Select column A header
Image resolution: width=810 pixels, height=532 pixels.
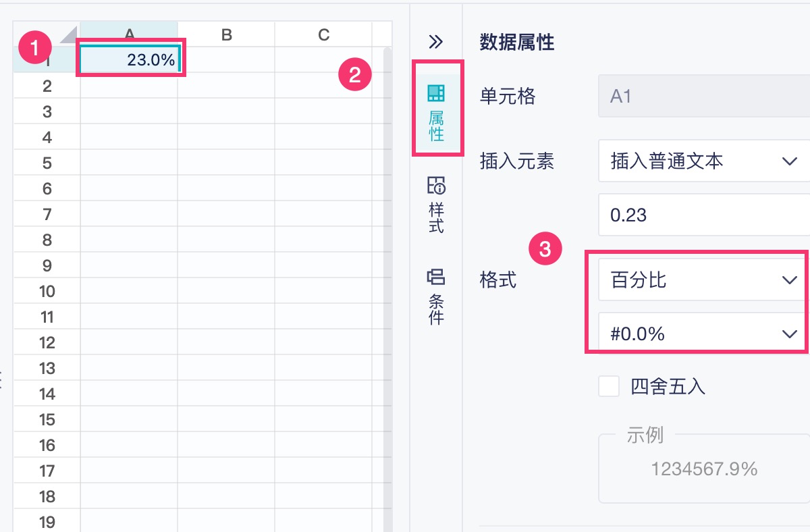point(130,34)
